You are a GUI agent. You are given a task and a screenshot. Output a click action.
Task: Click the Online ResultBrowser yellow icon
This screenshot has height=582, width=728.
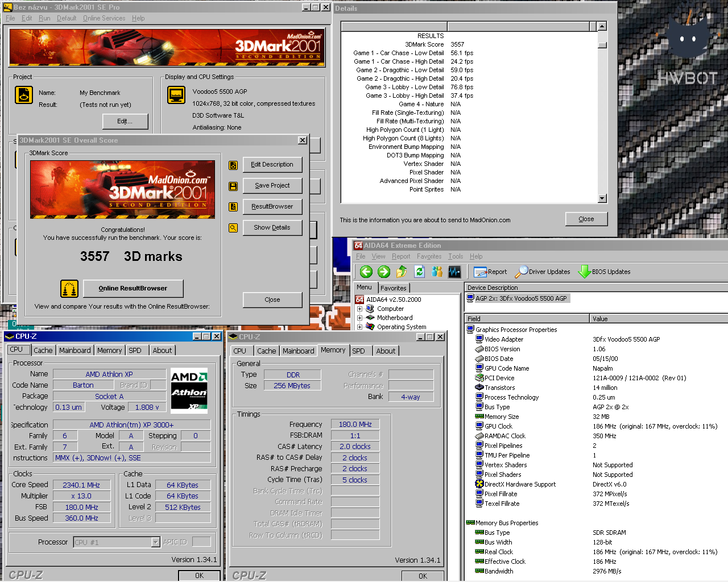(x=69, y=289)
